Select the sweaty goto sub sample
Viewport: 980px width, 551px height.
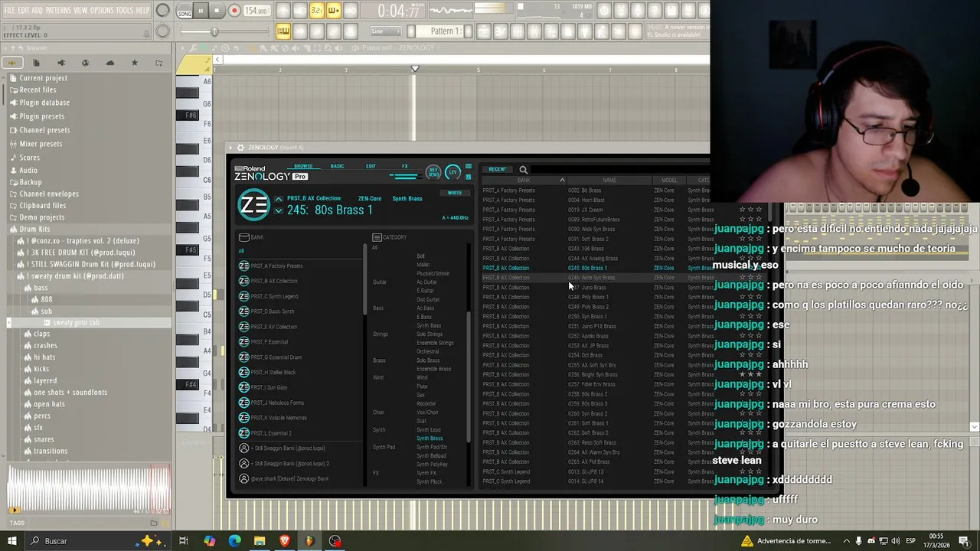tap(76, 323)
